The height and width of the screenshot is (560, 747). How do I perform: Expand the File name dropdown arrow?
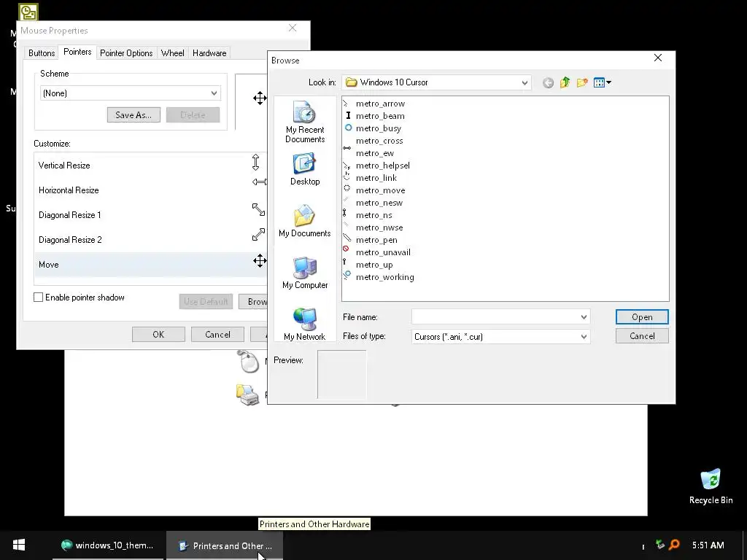[584, 317]
